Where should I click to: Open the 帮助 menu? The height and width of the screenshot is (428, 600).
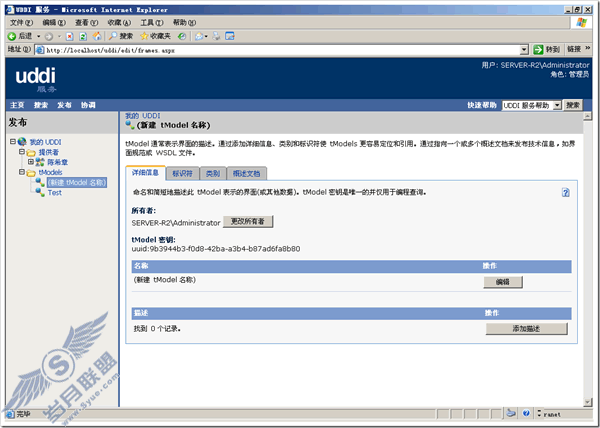(184, 23)
